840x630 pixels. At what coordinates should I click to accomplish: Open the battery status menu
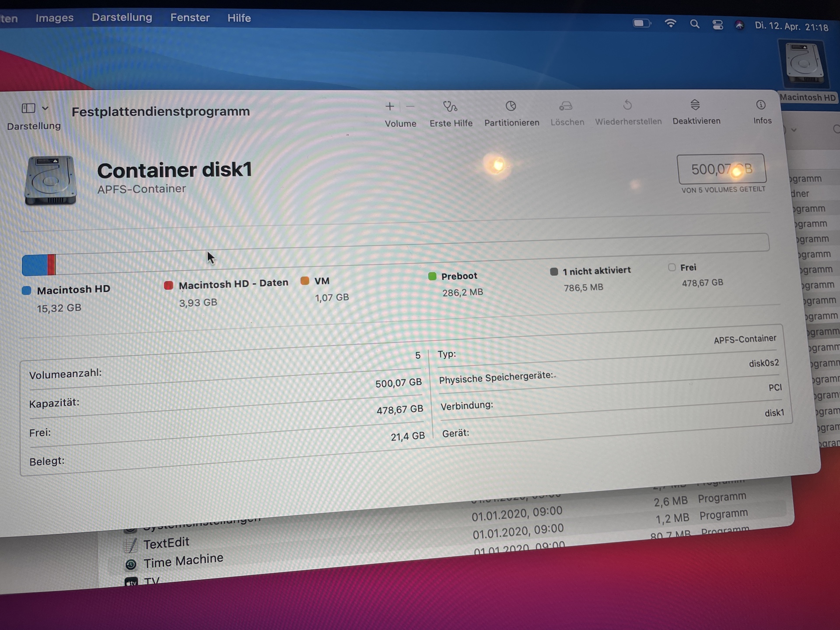[x=642, y=23]
